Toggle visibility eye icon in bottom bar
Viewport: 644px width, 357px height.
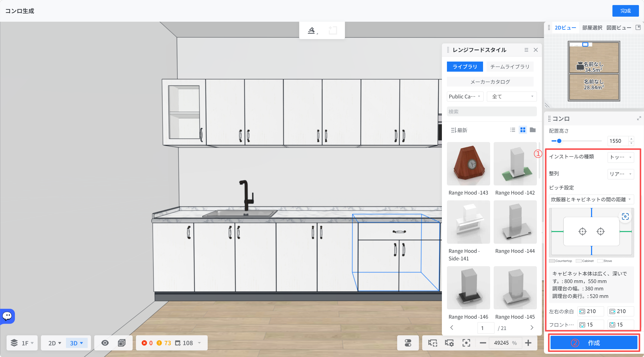click(x=105, y=343)
